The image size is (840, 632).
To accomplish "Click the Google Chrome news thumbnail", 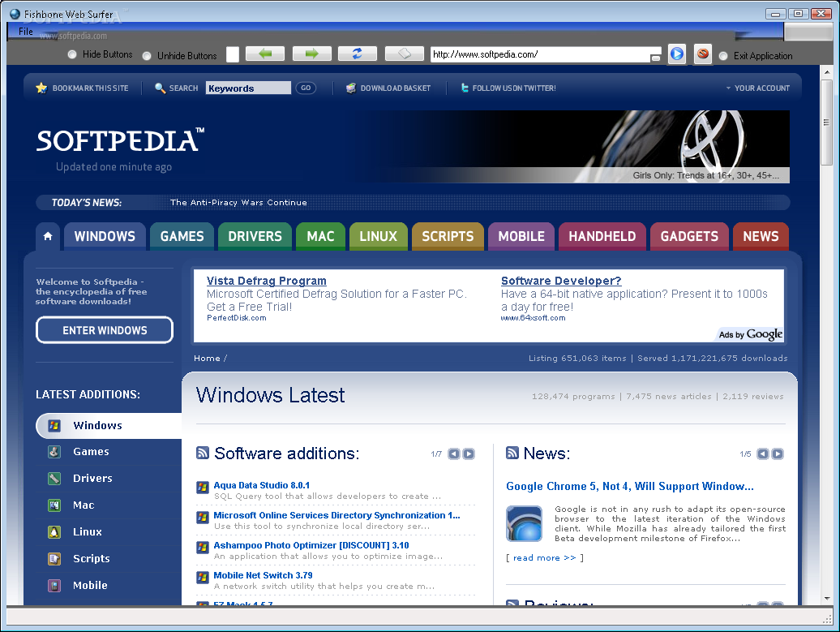I will point(524,524).
